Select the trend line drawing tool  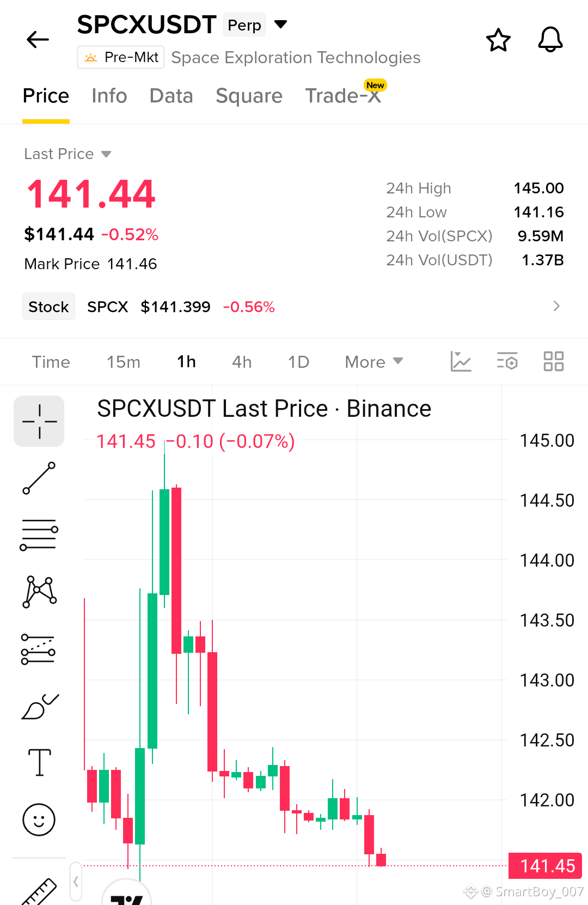(x=39, y=478)
